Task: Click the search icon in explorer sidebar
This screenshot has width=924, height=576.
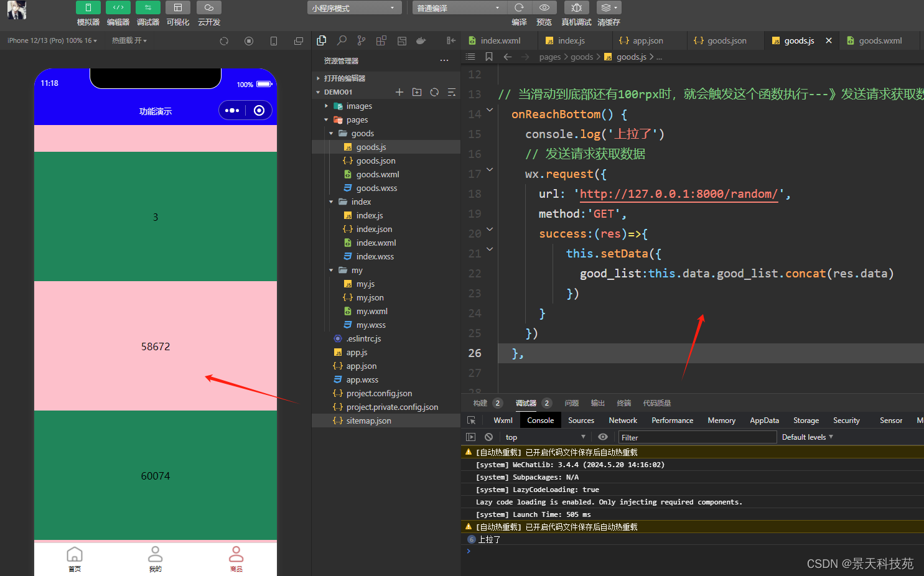Action: point(342,40)
